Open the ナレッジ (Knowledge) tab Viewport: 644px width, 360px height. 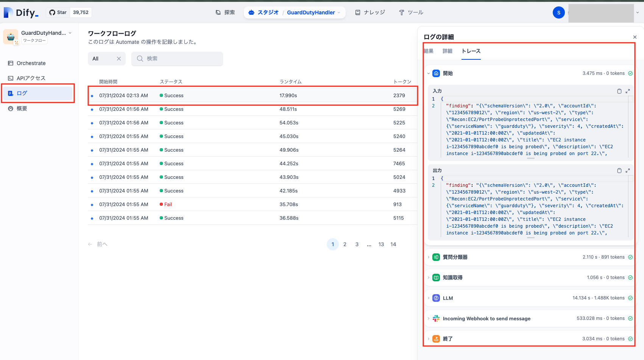370,12
